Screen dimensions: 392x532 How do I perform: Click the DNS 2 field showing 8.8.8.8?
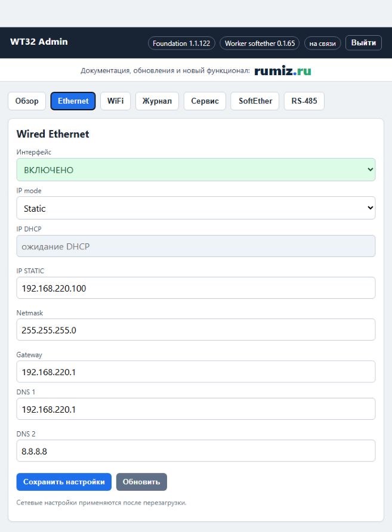pos(196,451)
